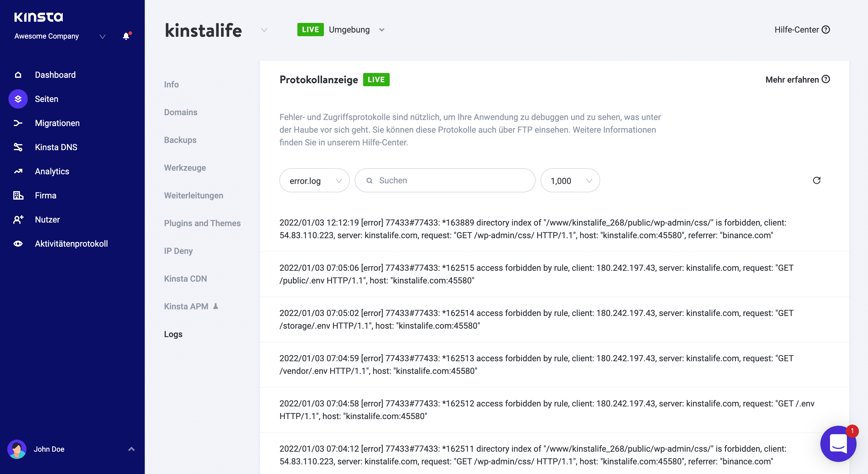Click the Analytics trend icon
The image size is (868, 474).
click(18, 172)
